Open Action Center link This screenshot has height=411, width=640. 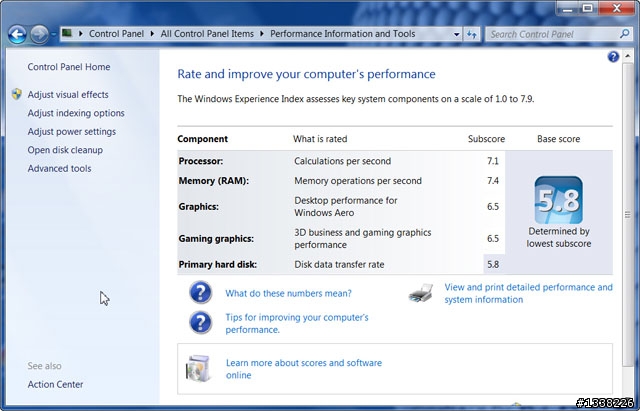coord(55,384)
